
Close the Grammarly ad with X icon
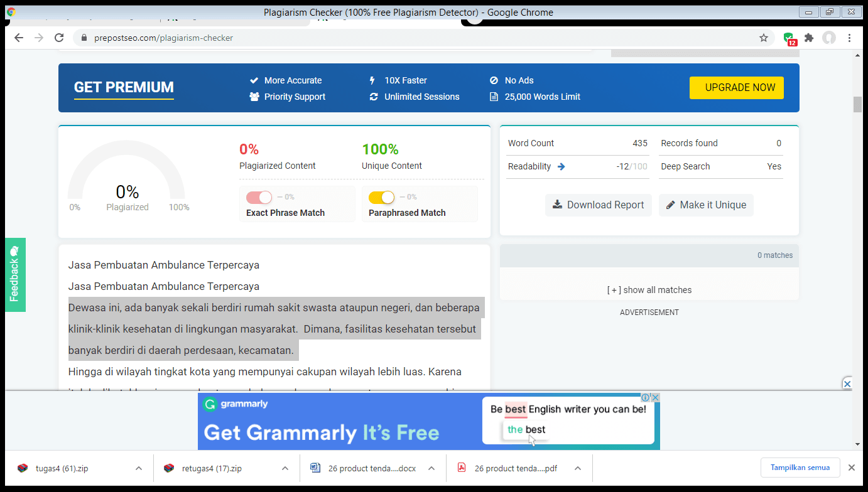point(655,397)
